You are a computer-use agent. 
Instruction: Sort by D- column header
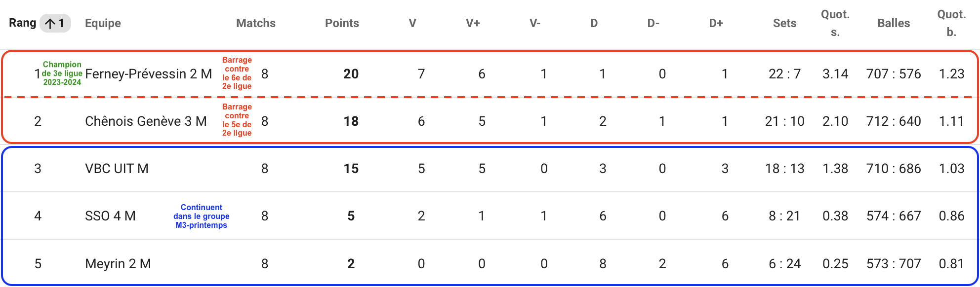point(653,23)
